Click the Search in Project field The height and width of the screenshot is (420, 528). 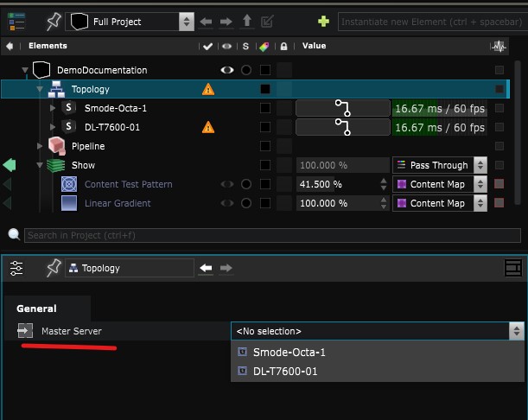coord(268,235)
